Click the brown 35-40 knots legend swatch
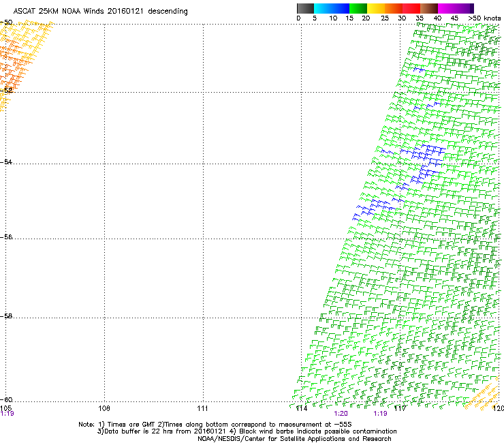Viewport: 504px width, 443px height. pyautogui.click(x=429, y=8)
